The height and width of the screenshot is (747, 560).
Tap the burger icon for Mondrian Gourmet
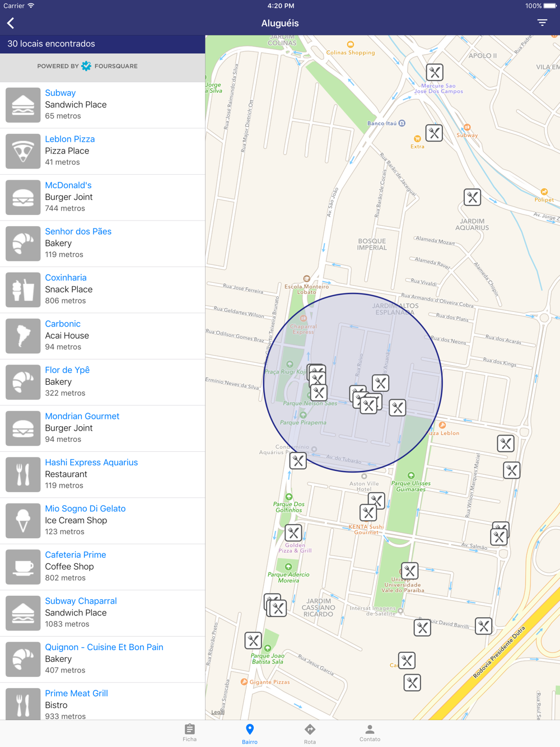pos(23,428)
